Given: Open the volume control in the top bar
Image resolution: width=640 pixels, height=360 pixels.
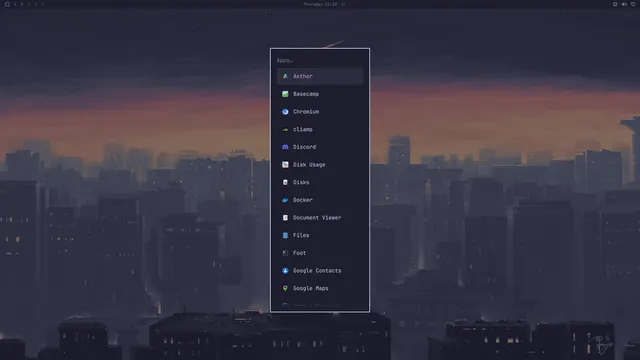Looking at the screenshot, I should pos(624,4).
